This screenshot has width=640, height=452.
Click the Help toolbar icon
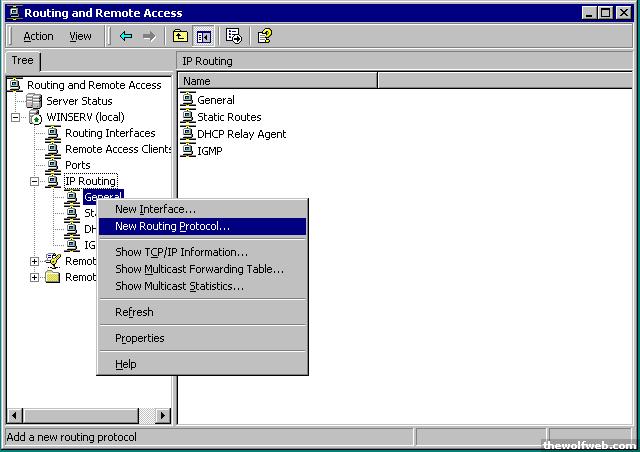pyautogui.click(x=264, y=36)
